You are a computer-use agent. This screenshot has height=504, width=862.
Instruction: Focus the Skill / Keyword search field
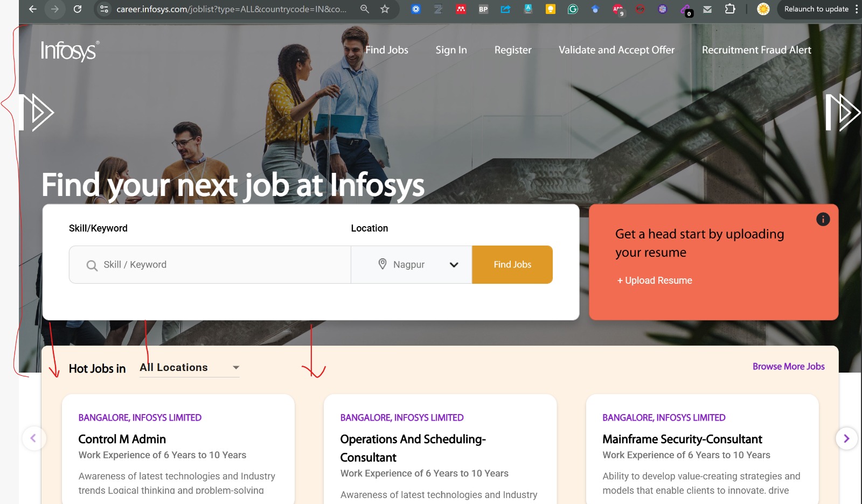210,264
